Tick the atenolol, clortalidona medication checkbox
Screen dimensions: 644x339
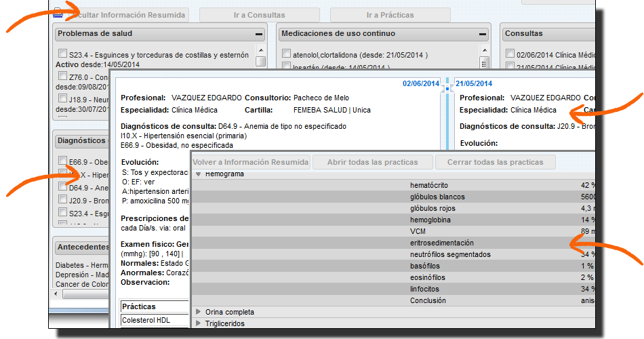(287, 54)
